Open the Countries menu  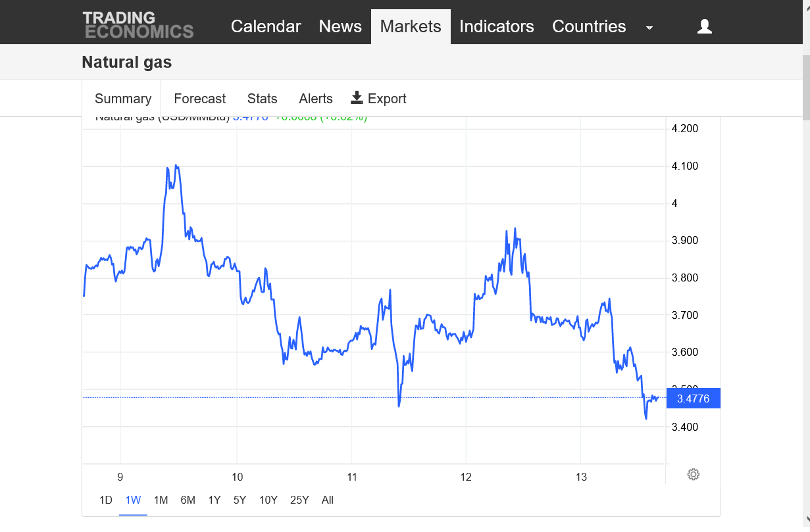click(589, 26)
